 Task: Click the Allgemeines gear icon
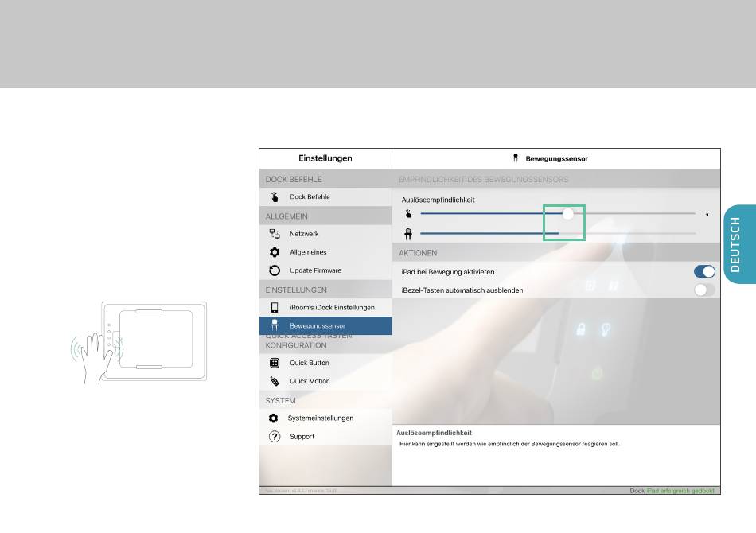(275, 252)
